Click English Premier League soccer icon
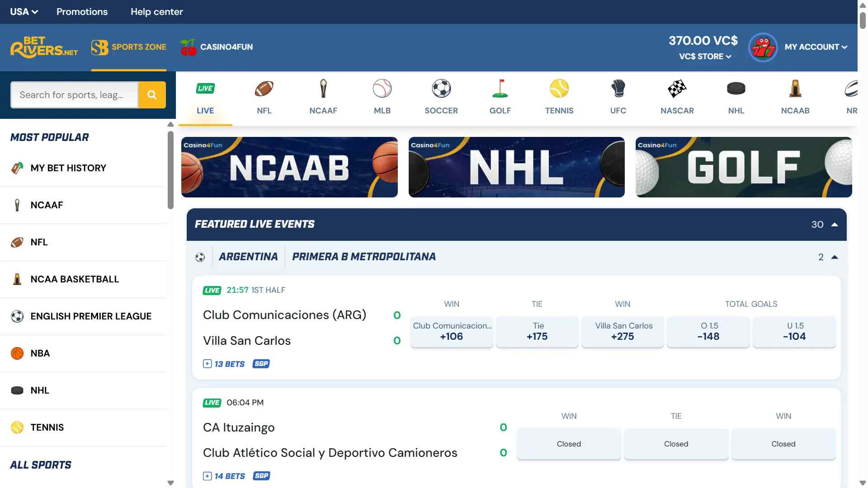Screen dimensions: 868x488 point(17,316)
